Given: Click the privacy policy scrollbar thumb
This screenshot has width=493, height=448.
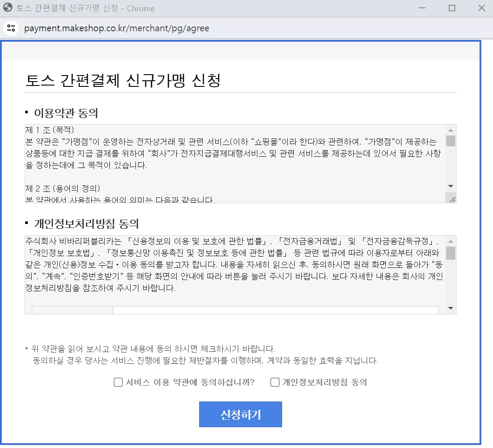Looking at the screenshot, I should tap(450, 253).
